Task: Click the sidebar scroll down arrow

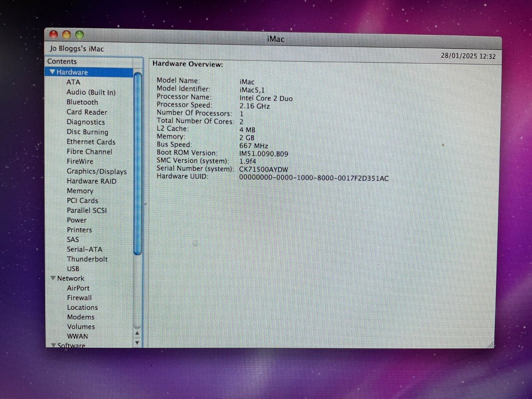Action: click(x=137, y=342)
